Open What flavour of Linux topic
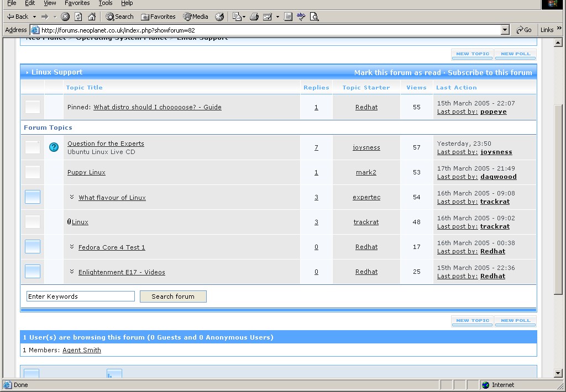Screen dimensions: 566x392 point(112,198)
